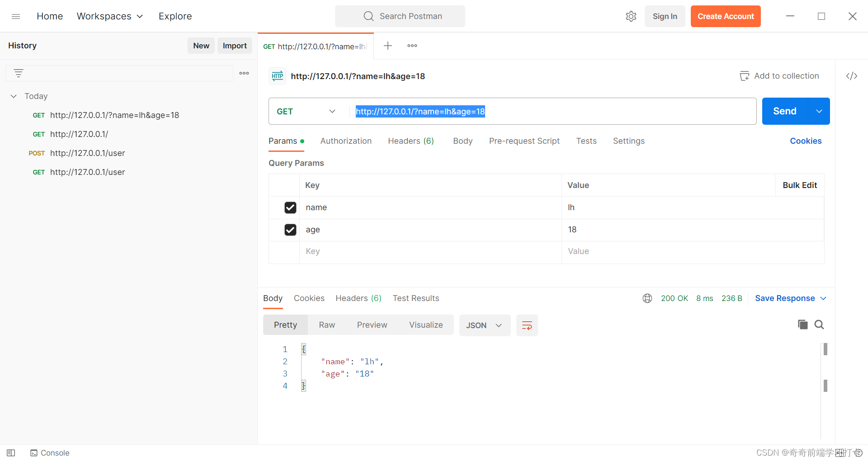Click the Import button

pyautogui.click(x=235, y=46)
